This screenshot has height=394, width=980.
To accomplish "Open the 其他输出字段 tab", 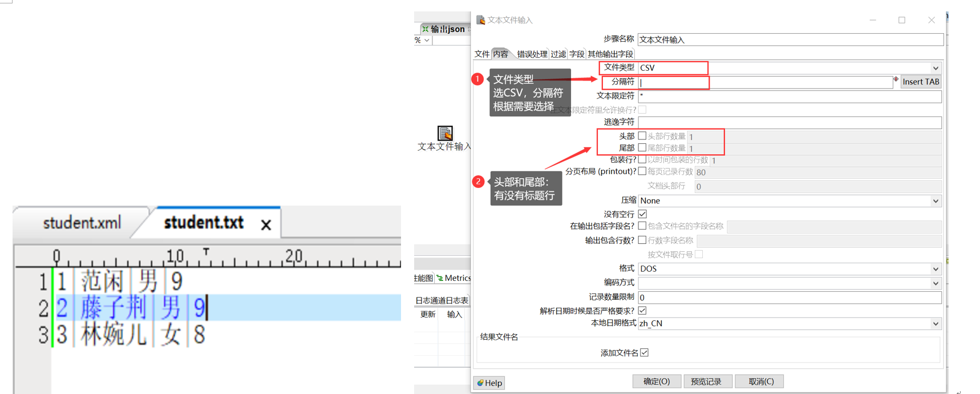I will pos(610,54).
